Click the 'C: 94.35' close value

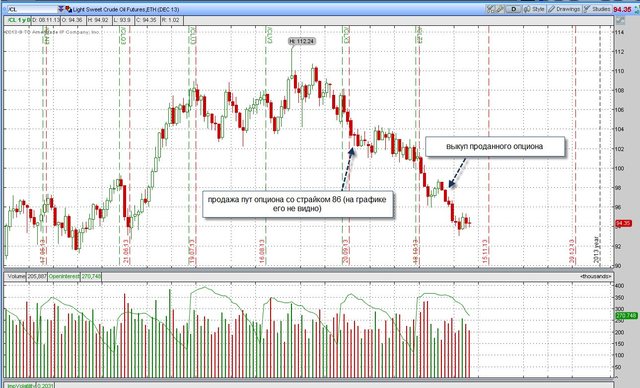[x=146, y=20]
